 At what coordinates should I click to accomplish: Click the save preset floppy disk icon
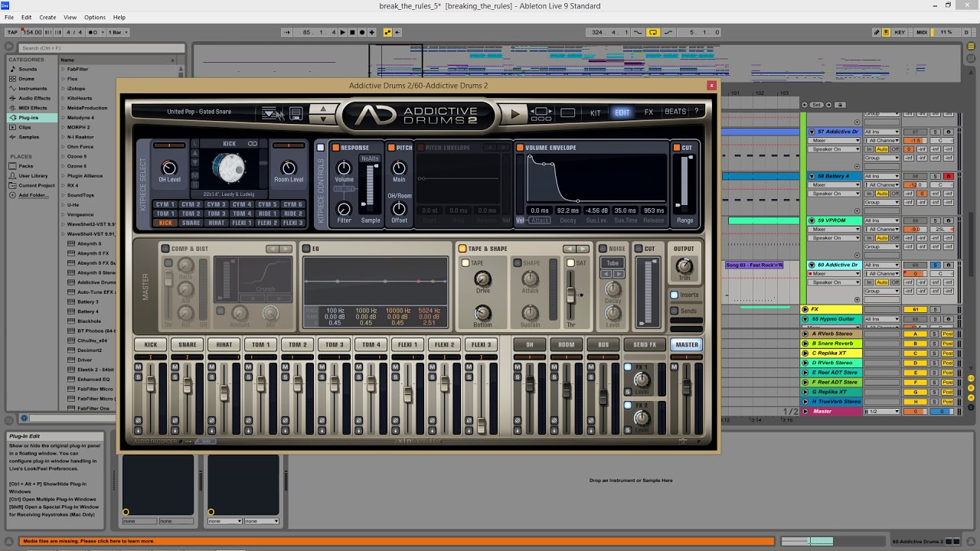pos(296,113)
